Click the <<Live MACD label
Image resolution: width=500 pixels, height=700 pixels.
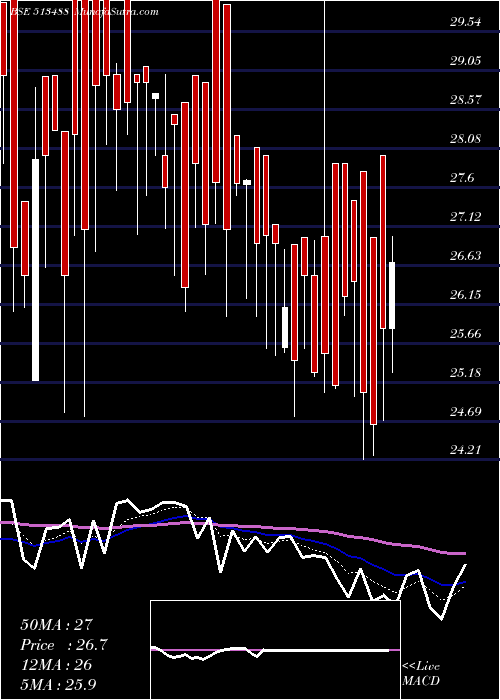point(421,673)
